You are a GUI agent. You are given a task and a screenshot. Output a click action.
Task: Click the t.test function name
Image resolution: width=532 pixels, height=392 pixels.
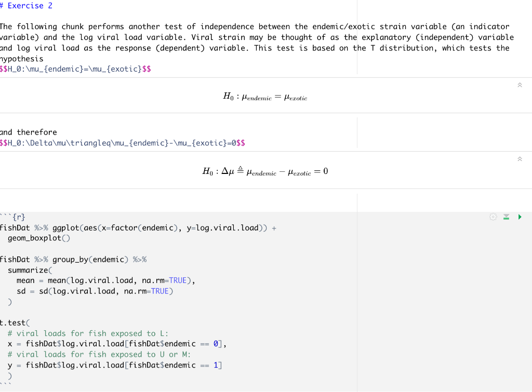click(x=10, y=322)
